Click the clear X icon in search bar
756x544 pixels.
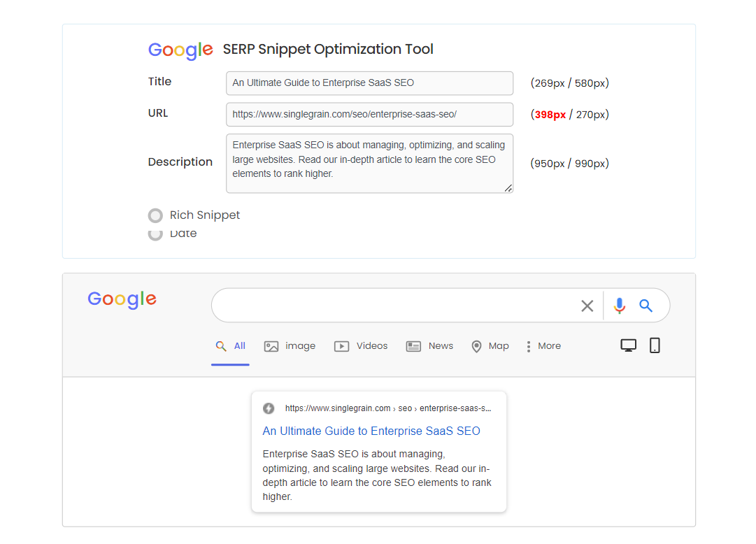pyautogui.click(x=587, y=306)
